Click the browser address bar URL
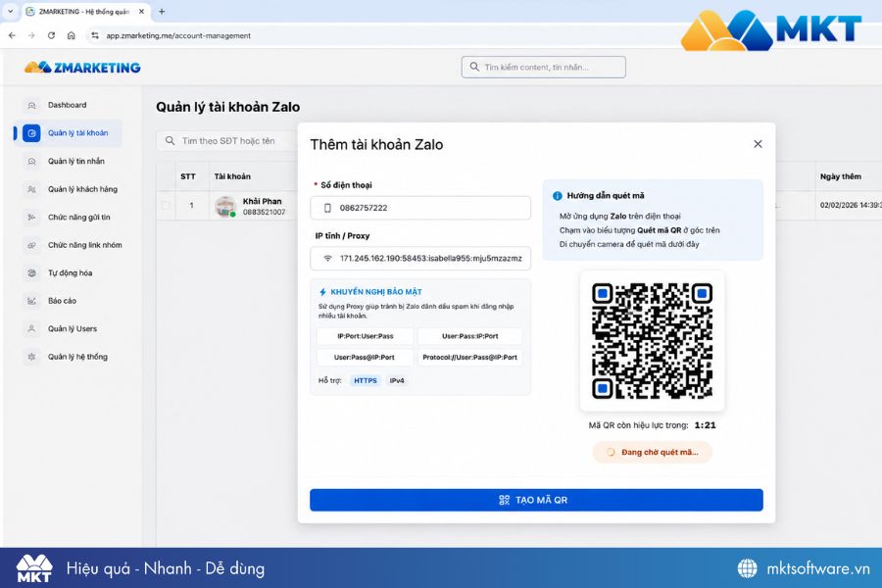 178,35
